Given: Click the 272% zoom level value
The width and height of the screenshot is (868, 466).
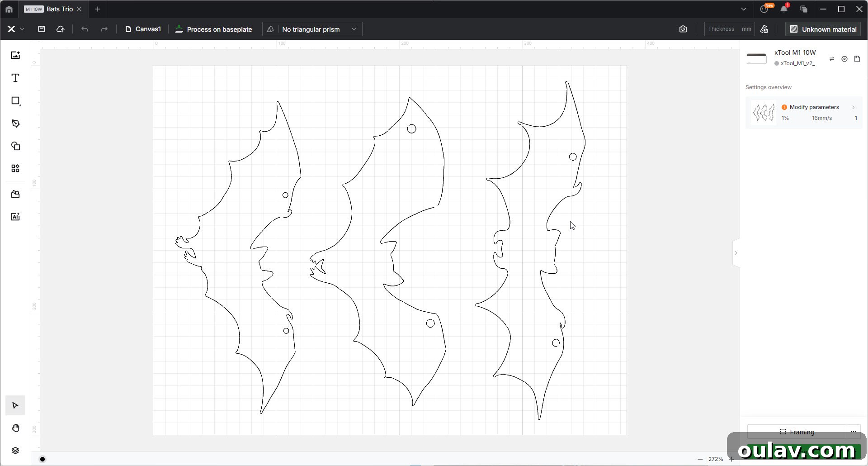Looking at the screenshot, I should 716,459.
